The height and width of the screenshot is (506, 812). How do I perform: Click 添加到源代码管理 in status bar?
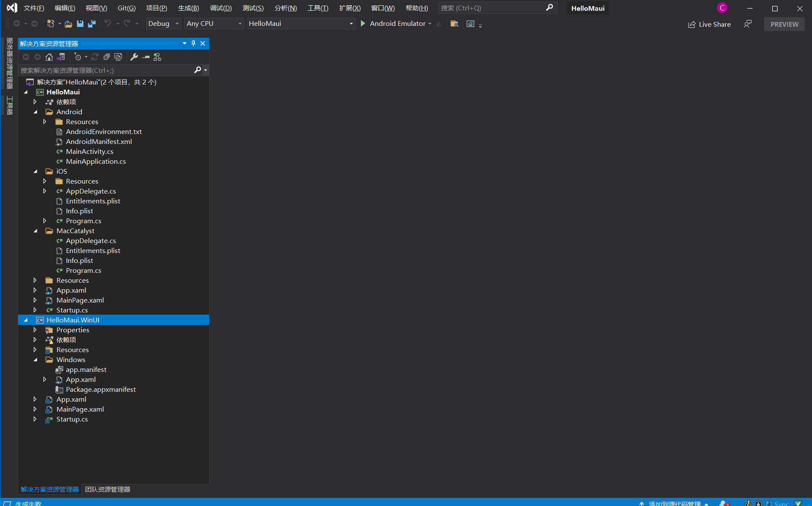[x=674, y=503]
